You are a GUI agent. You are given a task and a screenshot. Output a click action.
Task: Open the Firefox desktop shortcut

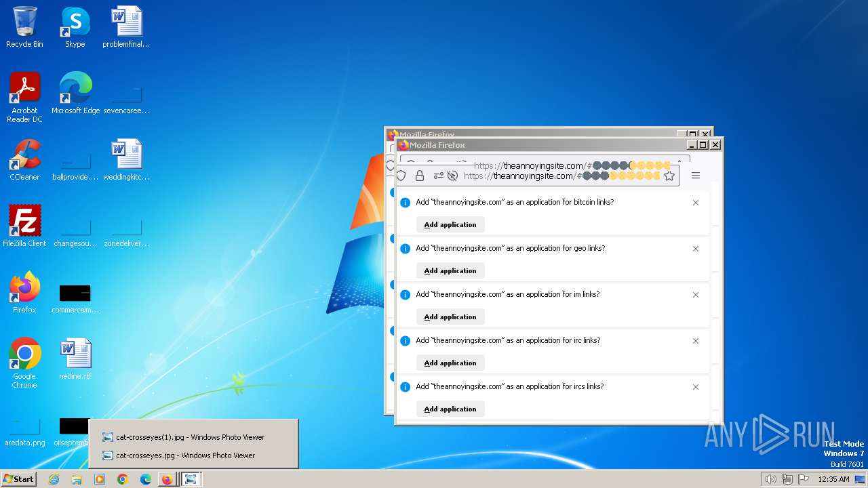click(x=24, y=292)
